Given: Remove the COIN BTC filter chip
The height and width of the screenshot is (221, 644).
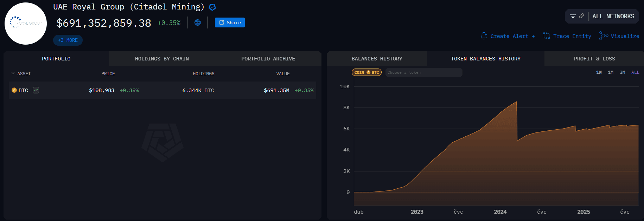Looking at the screenshot, I should (x=366, y=72).
